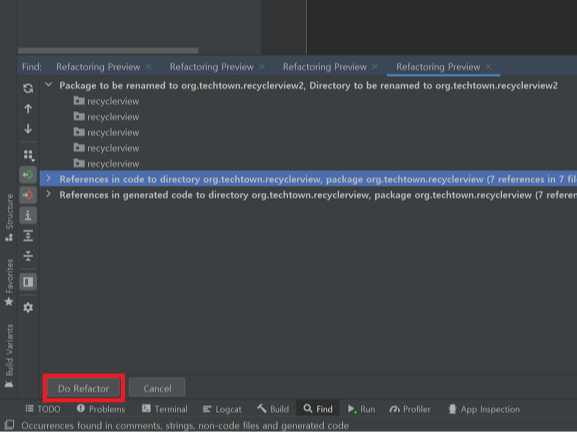Close the fourth Refactoring Preview tab
The image size is (577, 432).
(488, 67)
